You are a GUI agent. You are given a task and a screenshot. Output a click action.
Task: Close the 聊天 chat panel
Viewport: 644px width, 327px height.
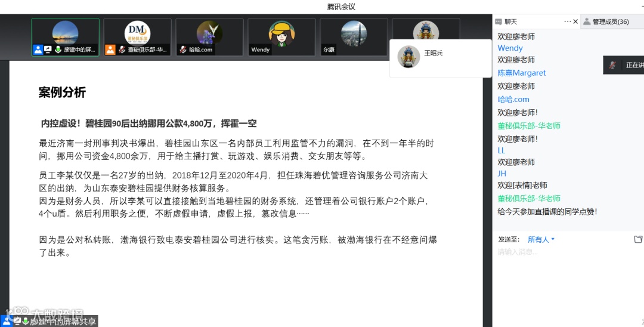575,21
